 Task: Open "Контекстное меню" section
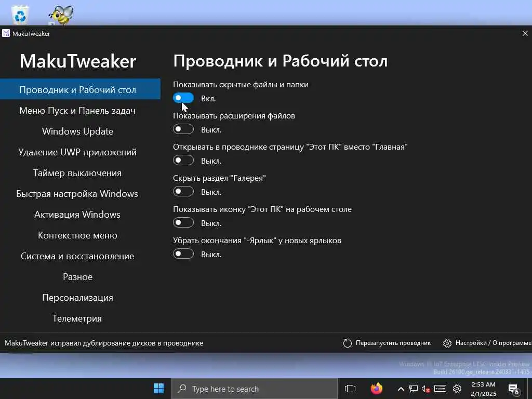77,235
